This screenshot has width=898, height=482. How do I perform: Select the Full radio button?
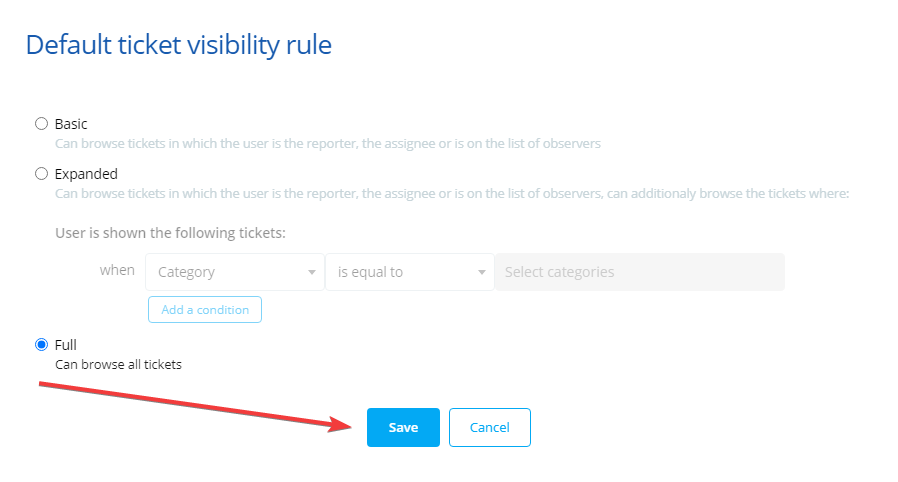tap(41, 345)
